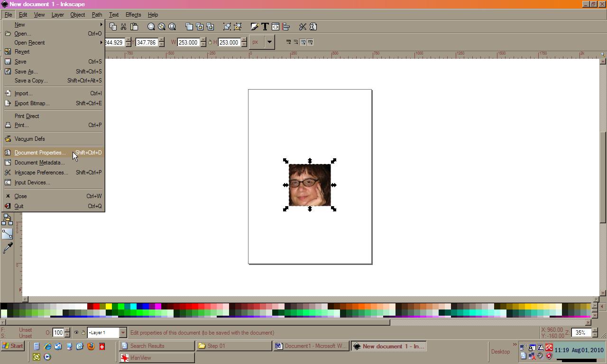Screen dimensions: 607x364
Task: Expand the Open Recent submenu
Action: tap(53, 43)
